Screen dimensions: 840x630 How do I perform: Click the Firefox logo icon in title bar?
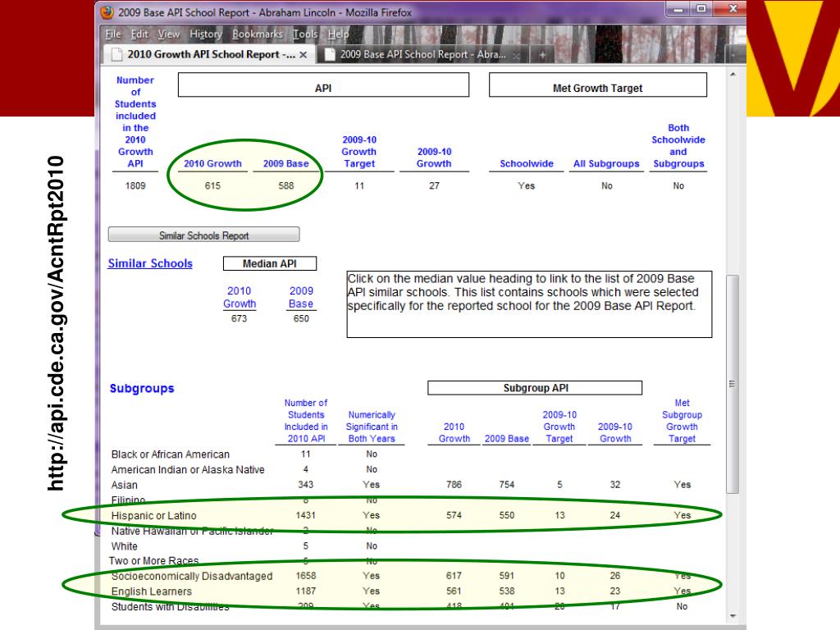[107, 12]
